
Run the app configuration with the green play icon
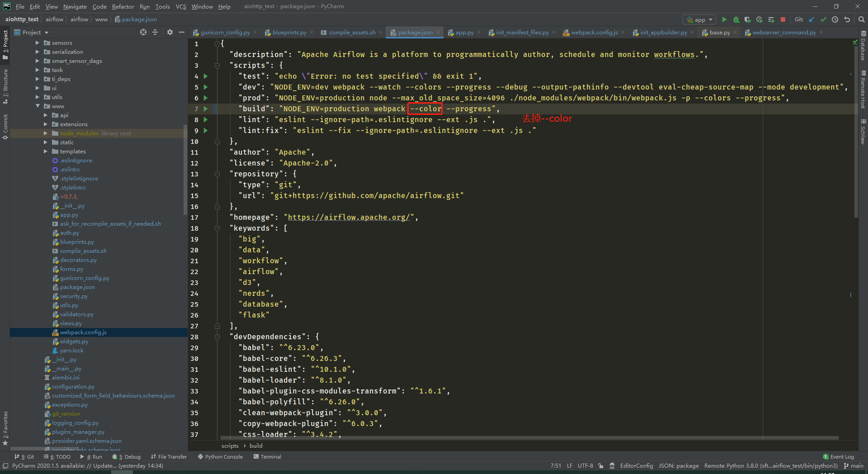coord(724,19)
